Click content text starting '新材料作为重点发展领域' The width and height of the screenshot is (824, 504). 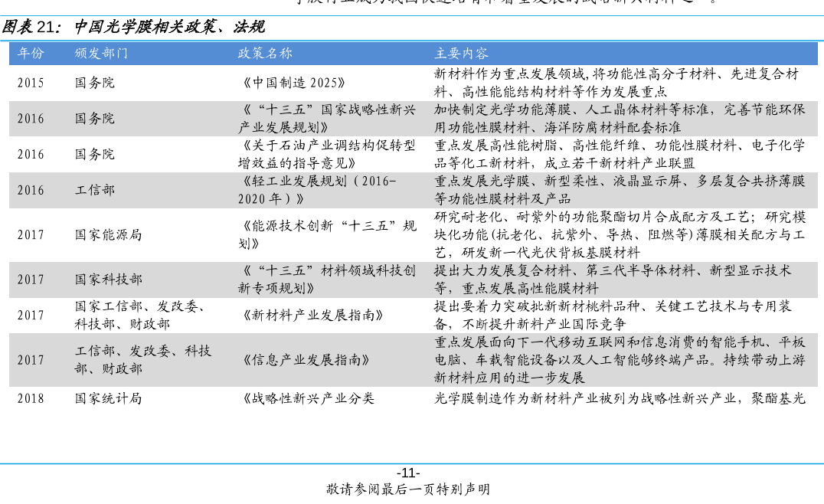616,83
